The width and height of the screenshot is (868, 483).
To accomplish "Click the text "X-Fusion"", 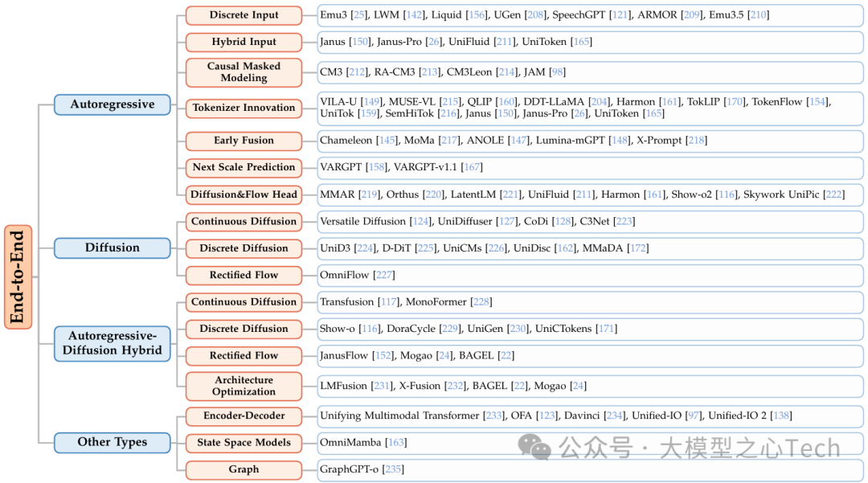I will coord(420,386).
